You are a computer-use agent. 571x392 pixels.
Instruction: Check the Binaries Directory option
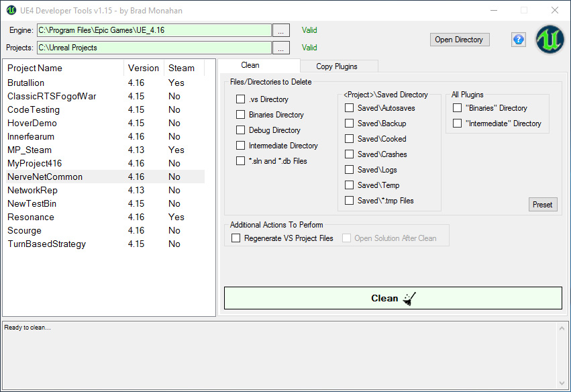click(x=240, y=115)
